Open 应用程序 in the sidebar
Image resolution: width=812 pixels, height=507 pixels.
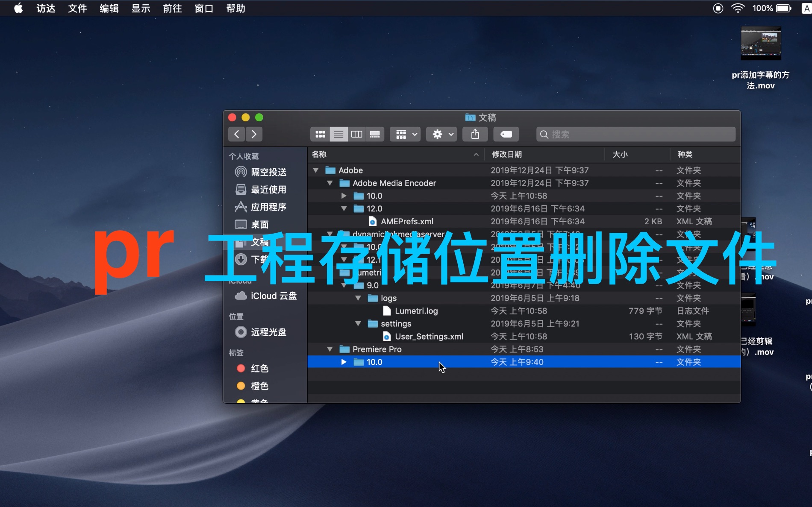click(261, 207)
